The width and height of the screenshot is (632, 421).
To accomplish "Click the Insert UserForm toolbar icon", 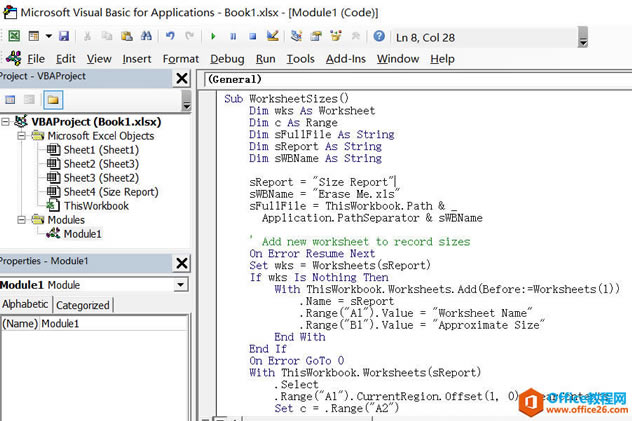I will (x=34, y=36).
